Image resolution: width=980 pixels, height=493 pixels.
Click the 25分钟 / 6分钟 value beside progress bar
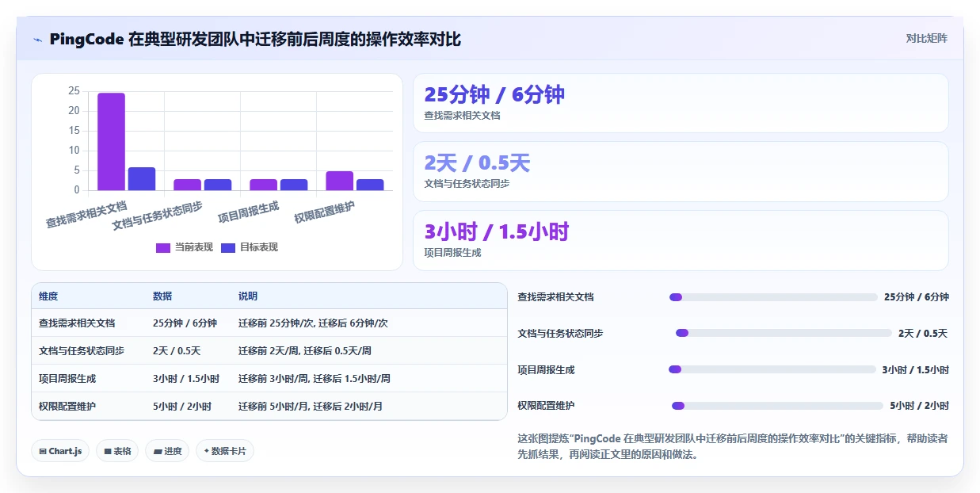[x=917, y=297]
